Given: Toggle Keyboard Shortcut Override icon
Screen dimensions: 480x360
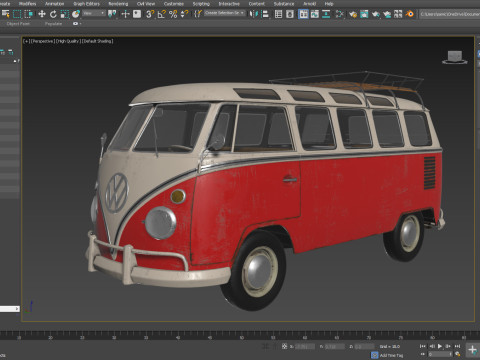Looking at the screenshot, I should click(x=137, y=14).
